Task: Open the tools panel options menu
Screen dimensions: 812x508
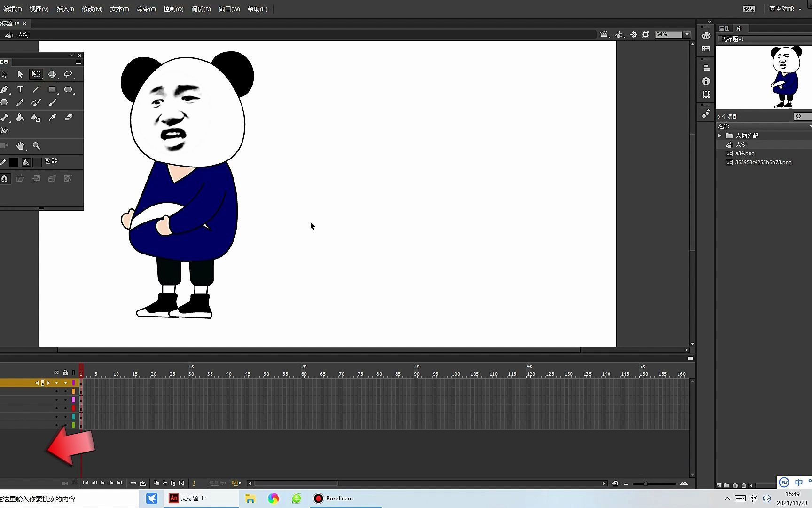Action: [78, 62]
